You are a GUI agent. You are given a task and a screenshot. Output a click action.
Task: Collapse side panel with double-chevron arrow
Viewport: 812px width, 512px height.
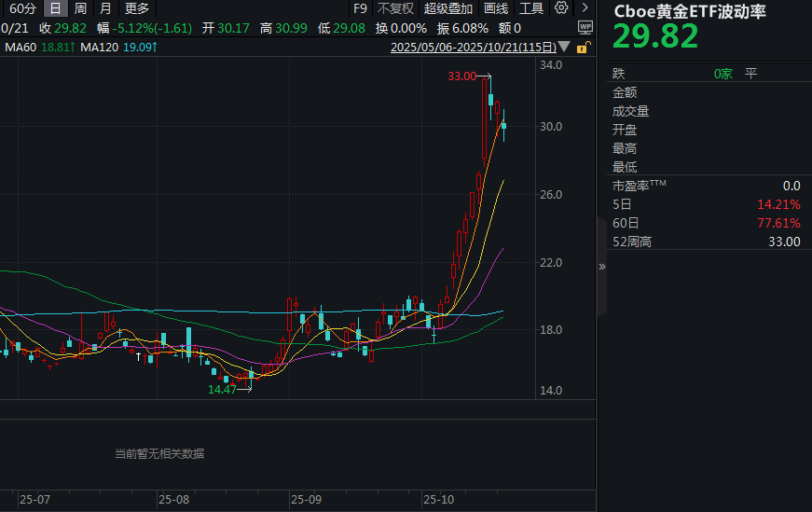click(601, 266)
